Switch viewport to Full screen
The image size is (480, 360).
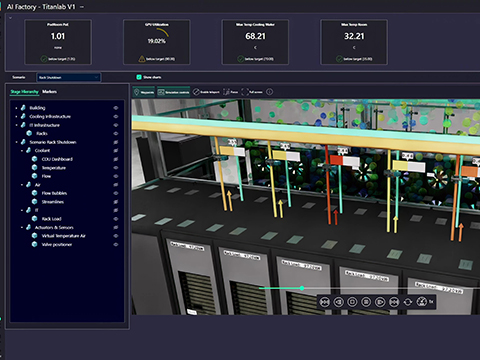[x=252, y=92]
